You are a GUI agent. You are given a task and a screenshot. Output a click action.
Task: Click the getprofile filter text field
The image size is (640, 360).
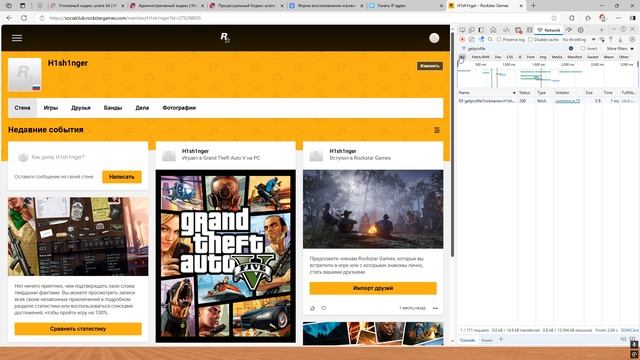click(x=516, y=49)
